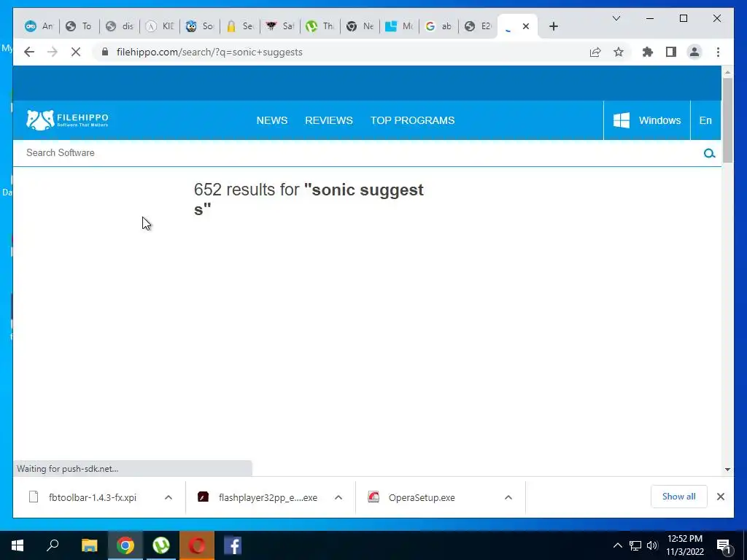The image size is (747, 560).
Task: Switch to the 'Mc' tab
Action: pyautogui.click(x=399, y=26)
